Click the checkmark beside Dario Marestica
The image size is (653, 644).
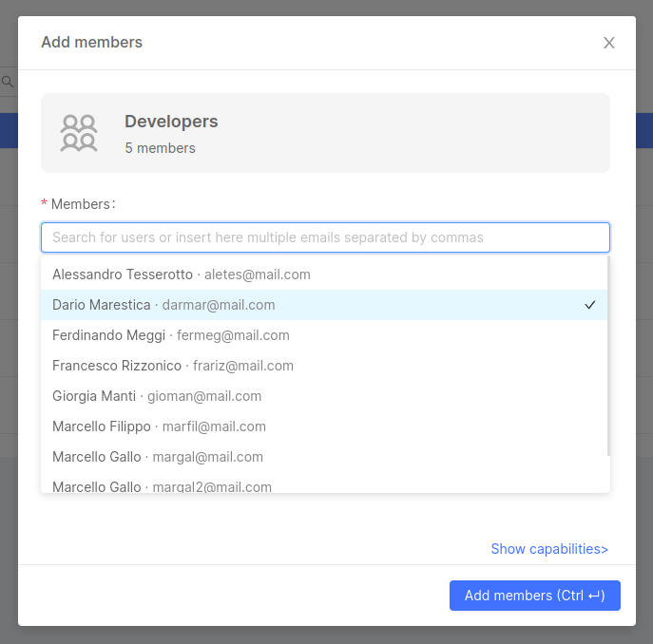[x=590, y=305]
